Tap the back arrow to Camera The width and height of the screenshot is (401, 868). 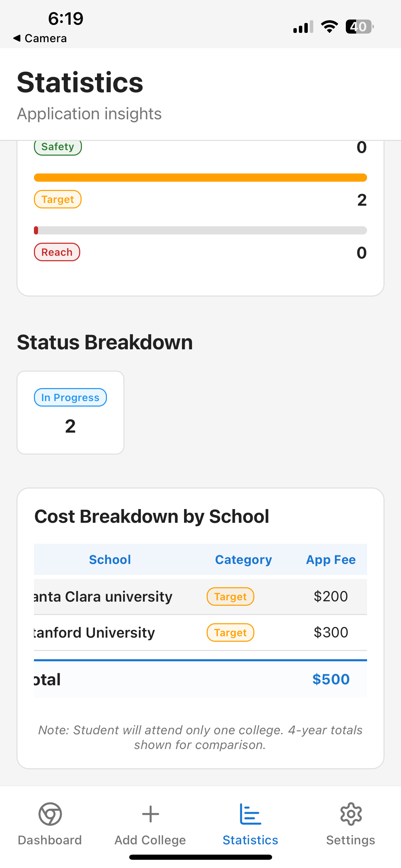pyautogui.click(x=17, y=38)
